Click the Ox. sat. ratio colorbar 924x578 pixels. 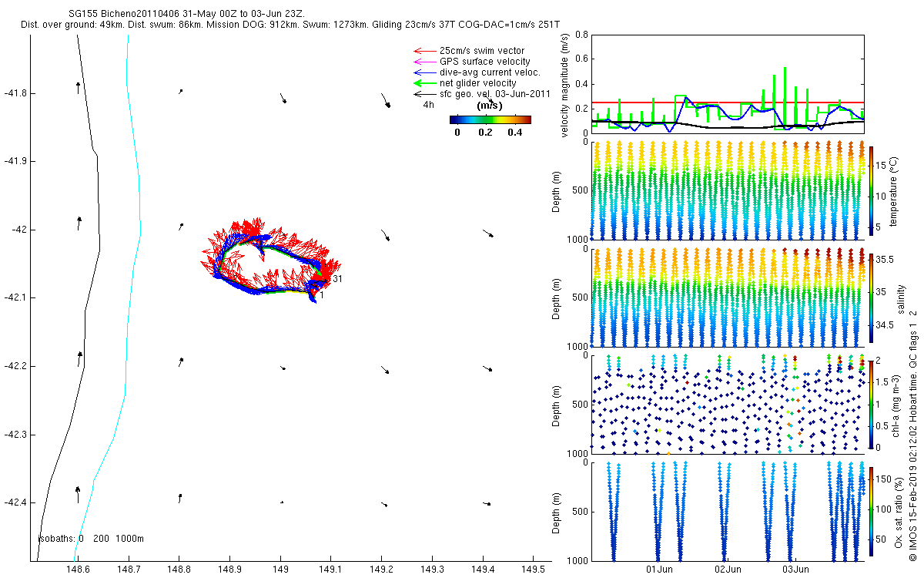[872, 511]
